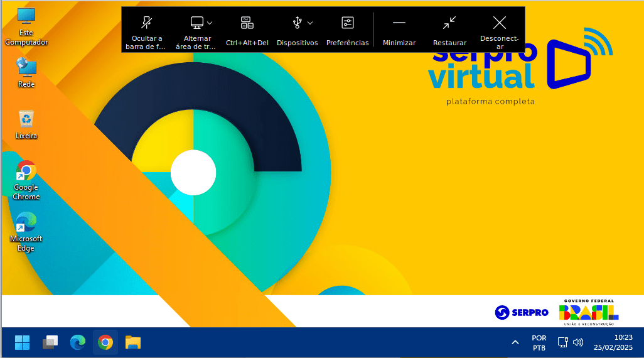Image resolution: width=644 pixels, height=358 pixels.
Task: Open File Explorer from the taskbar
Action: point(133,342)
